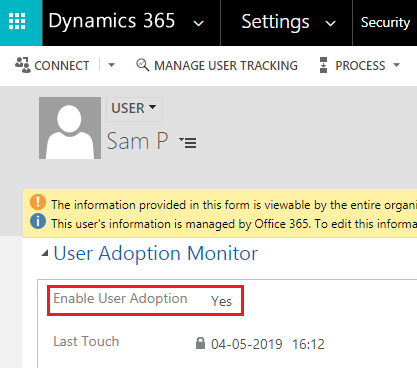Viewport: 417px width, 368px height.
Task: Click the User Adoption Monitor heading
Action: 156,254
